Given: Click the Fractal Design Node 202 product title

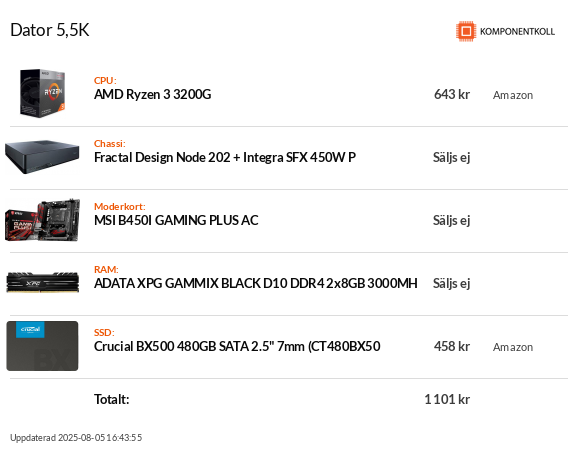Looking at the screenshot, I should (x=225, y=157).
